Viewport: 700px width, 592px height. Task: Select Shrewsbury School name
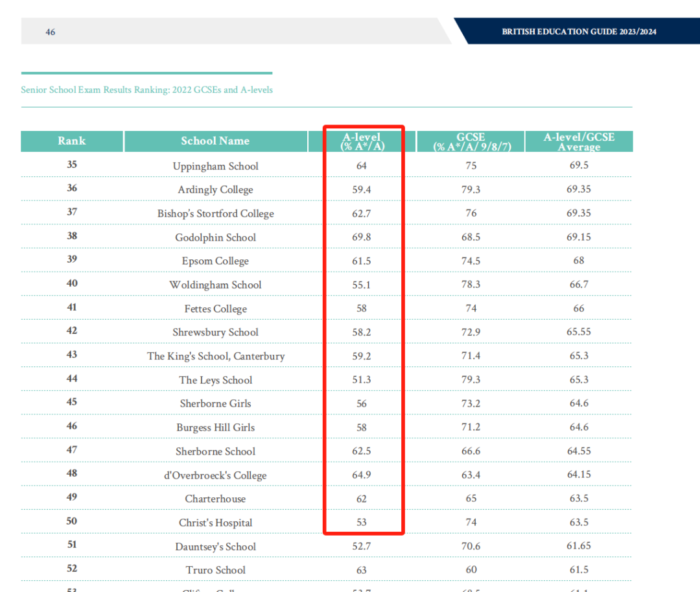click(216, 333)
